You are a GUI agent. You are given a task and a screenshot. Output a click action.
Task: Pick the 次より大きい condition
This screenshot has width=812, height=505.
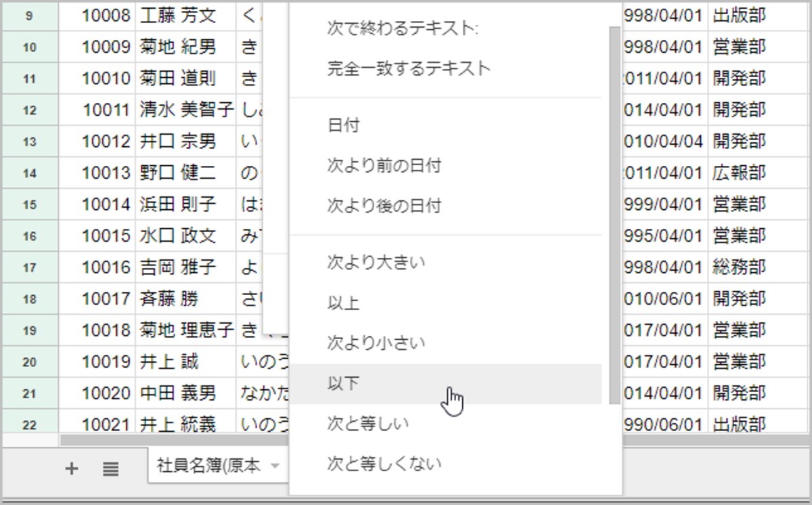click(x=445, y=263)
